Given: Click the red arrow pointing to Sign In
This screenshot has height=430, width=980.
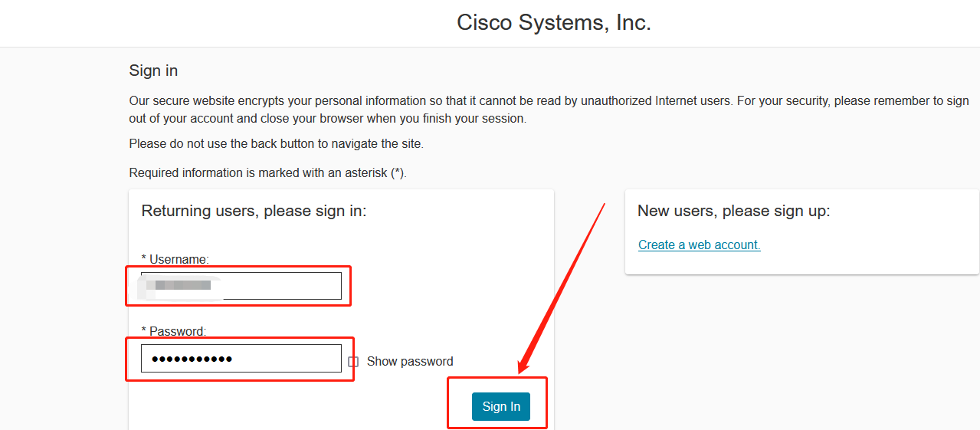Looking at the screenshot, I should pos(563,284).
